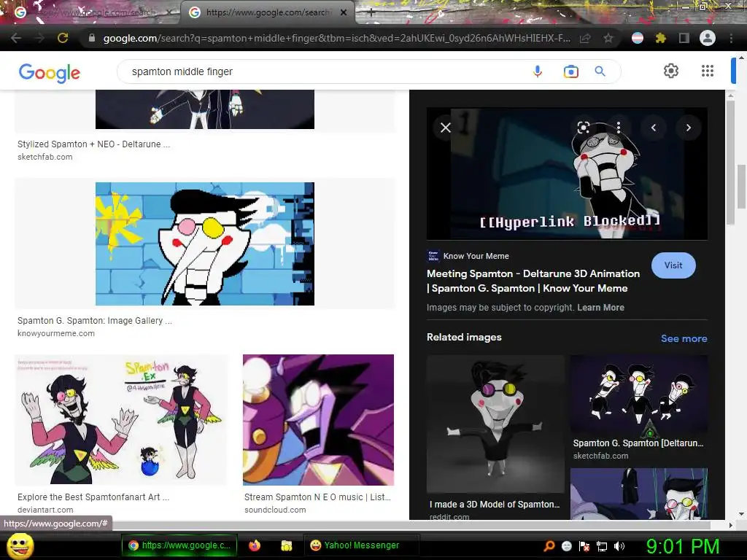This screenshot has width=747, height=560.
Task: Click See more related images
Action: [684, 338]
